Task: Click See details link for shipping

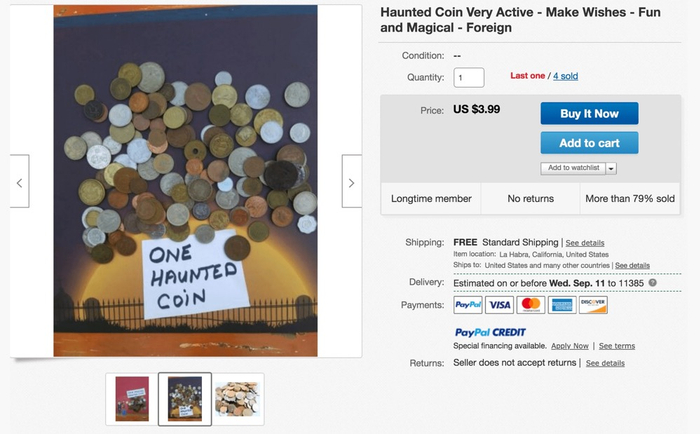Action: coord(585,242)
